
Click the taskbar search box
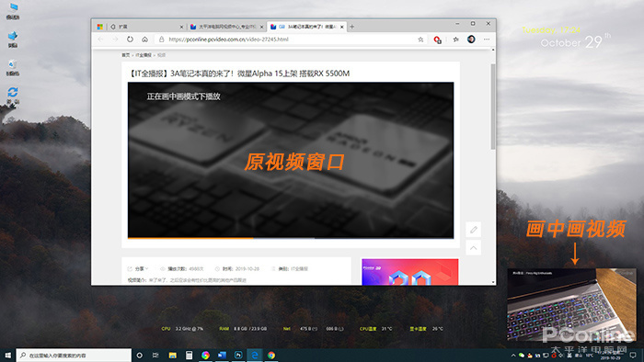(74, 355)
